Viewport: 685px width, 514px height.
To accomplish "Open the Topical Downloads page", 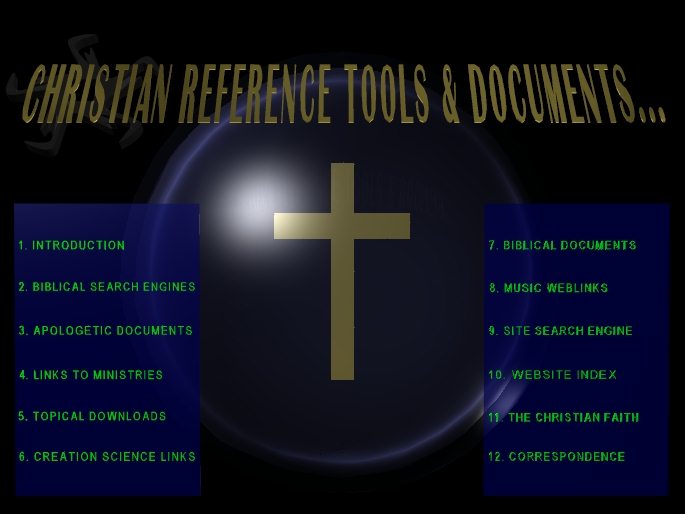I will coord(93,416).
